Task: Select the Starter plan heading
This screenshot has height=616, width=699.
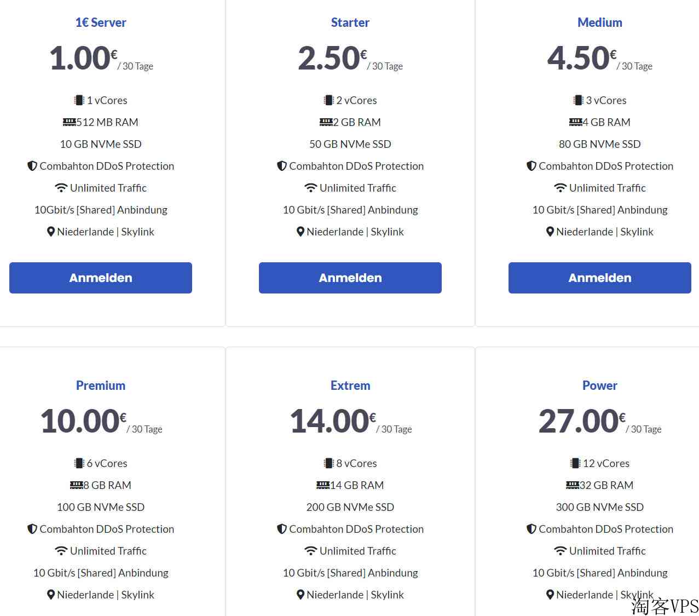Action: coord(350,22)
